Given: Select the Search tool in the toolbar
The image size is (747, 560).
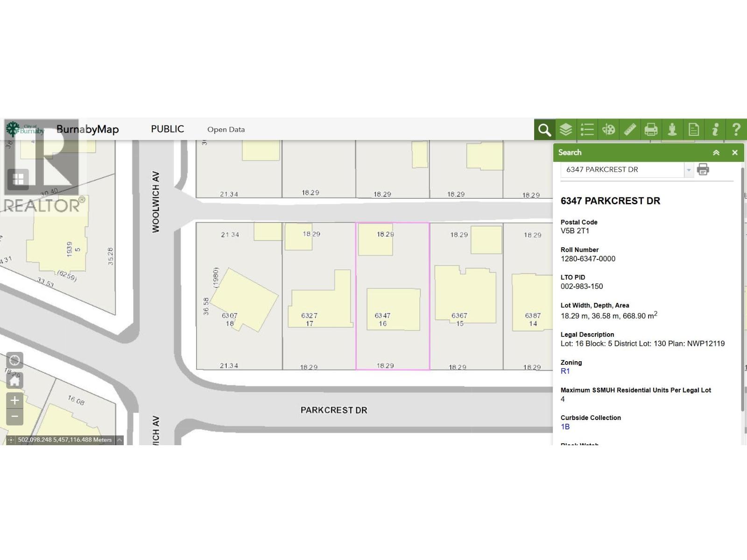Looking at the screenshot, I should coord(544,129).
